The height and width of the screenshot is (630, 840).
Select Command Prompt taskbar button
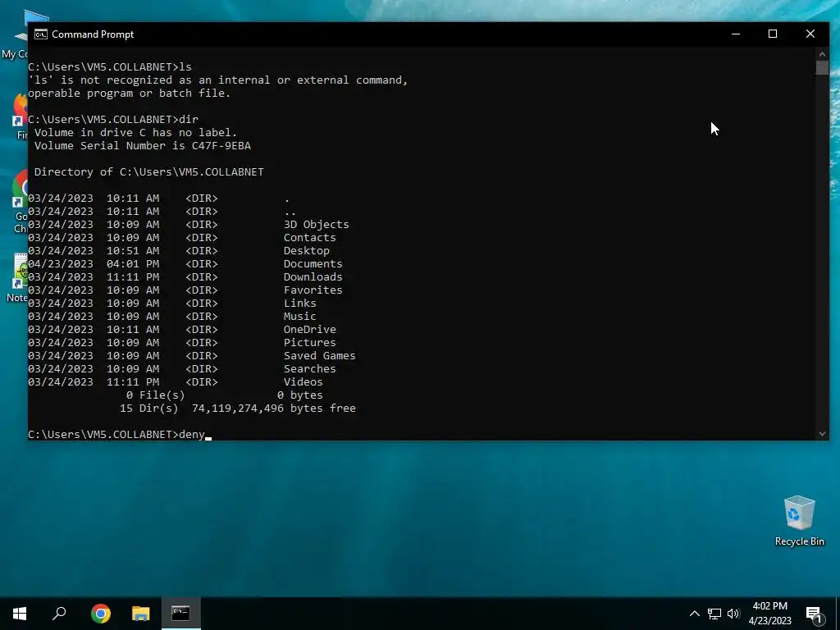[181, 614]
